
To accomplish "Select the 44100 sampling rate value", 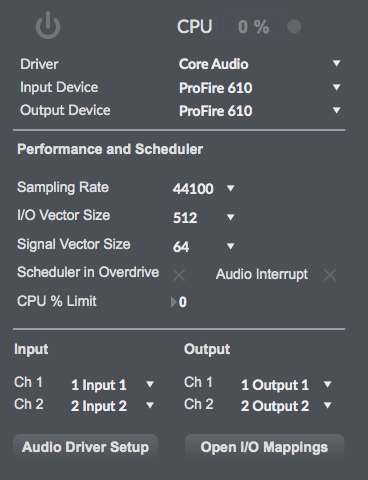I will point(193,189).
